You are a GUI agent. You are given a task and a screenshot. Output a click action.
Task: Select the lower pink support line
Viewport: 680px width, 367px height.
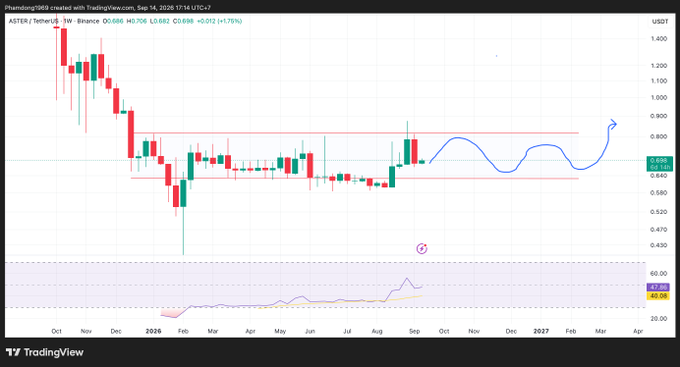click(354, 178)
